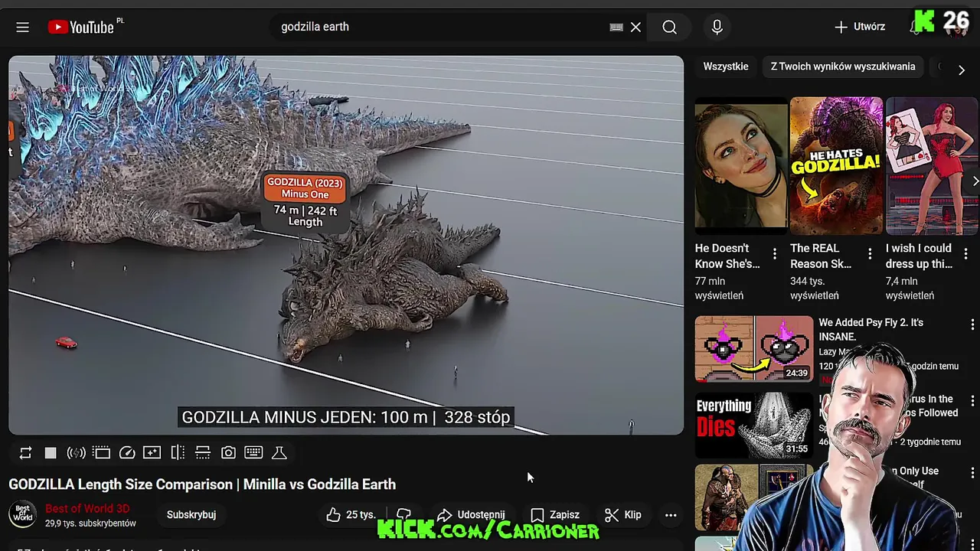Select the Wszystkie filter chip
The height and width of the screenshot is (551, 980).
click(726, 67)
